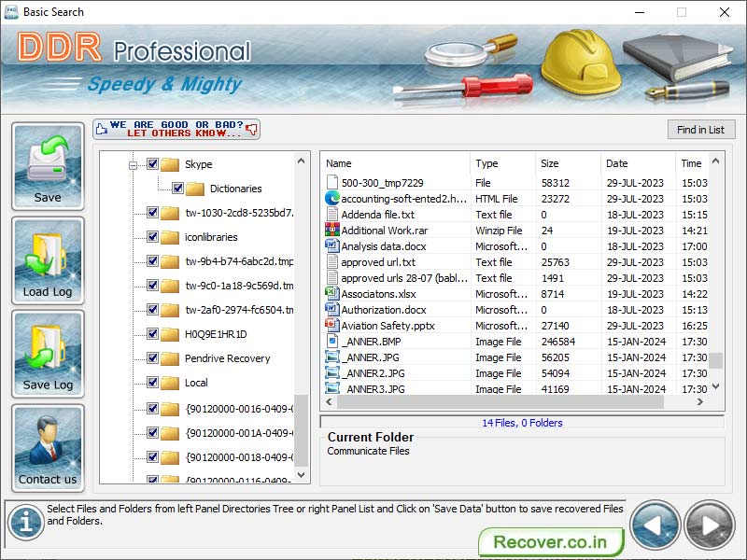
Task: Uncheck the Pendrive Recovery checkbox
Action: pos(152,358)
